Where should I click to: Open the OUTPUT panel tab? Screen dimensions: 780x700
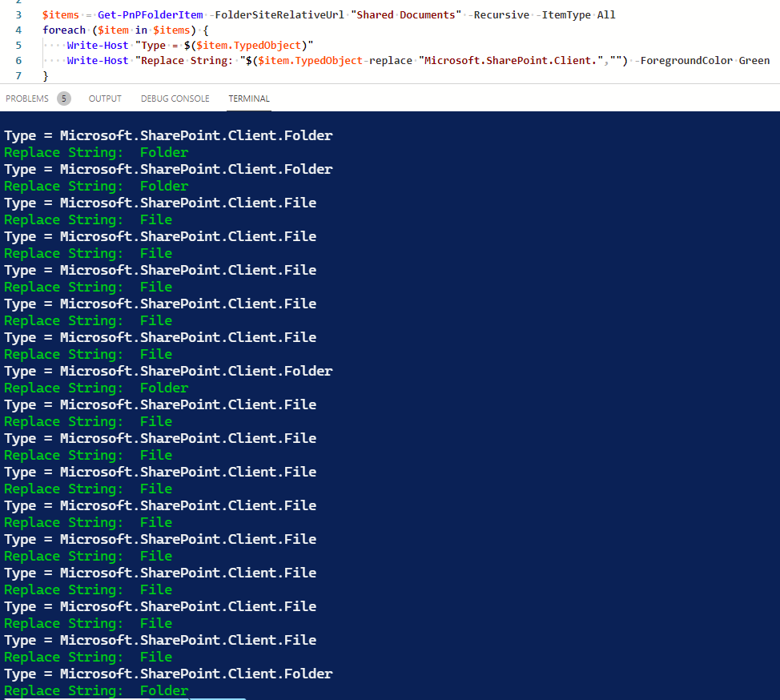tap(104, 98)
